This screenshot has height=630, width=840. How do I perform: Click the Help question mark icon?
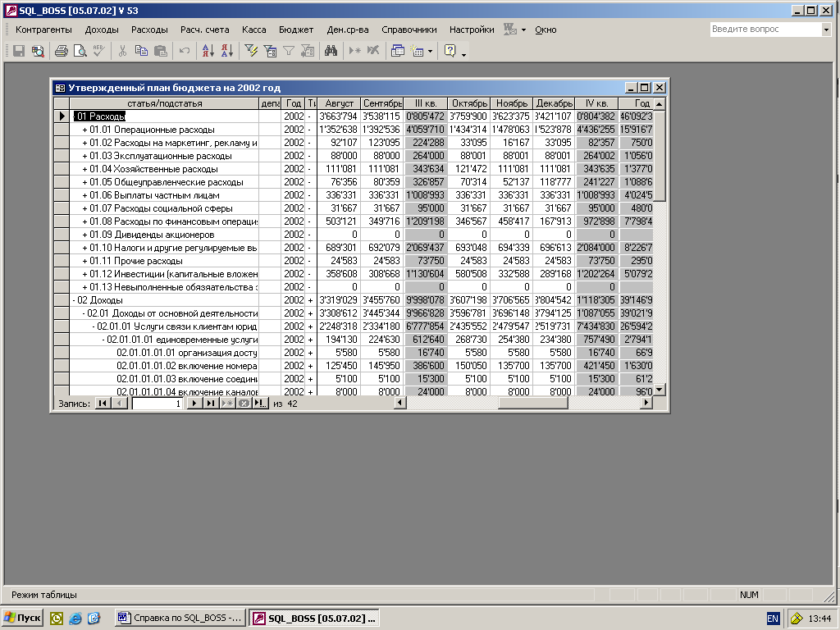(x=450, y=51)
